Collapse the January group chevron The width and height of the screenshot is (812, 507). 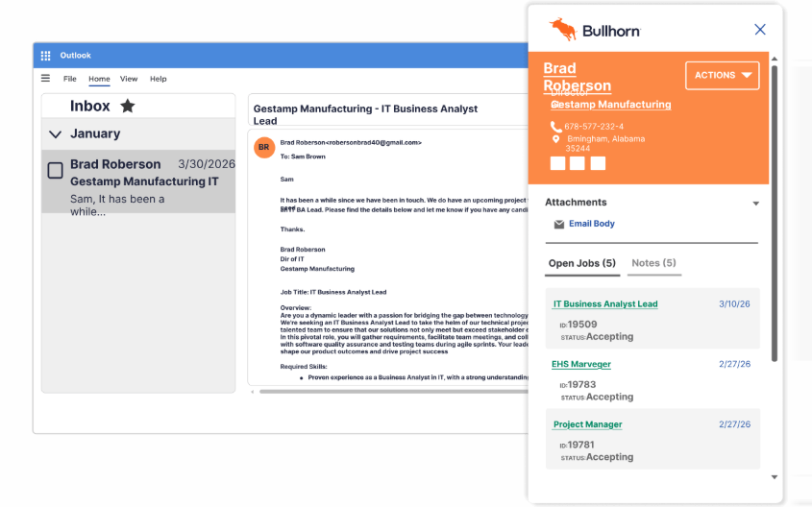point(56,134)
